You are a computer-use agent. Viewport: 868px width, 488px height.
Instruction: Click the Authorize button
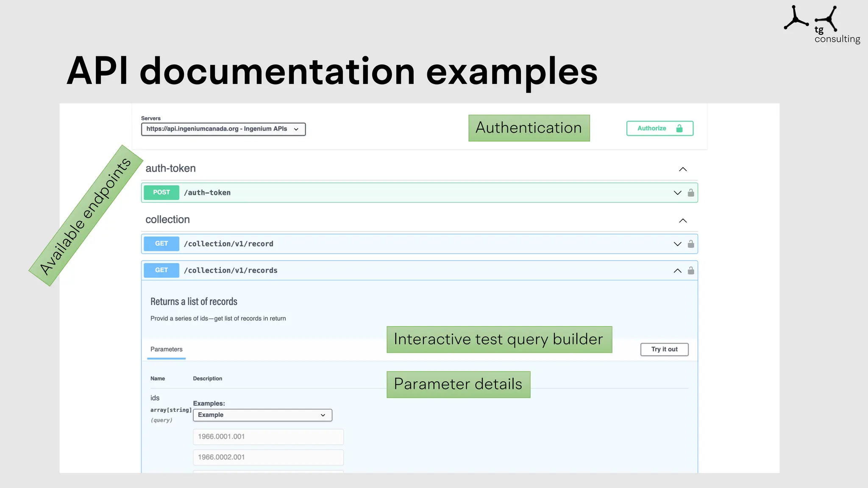[659, 128]
